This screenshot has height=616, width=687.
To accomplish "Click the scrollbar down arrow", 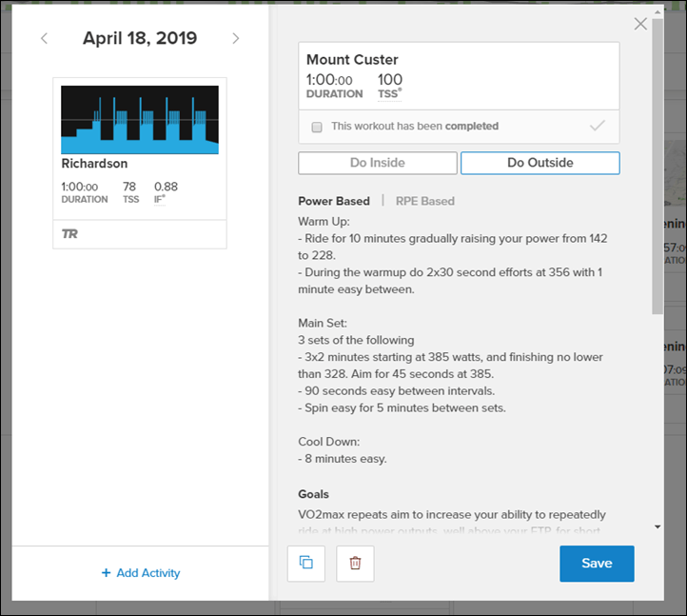I will 658,527.
